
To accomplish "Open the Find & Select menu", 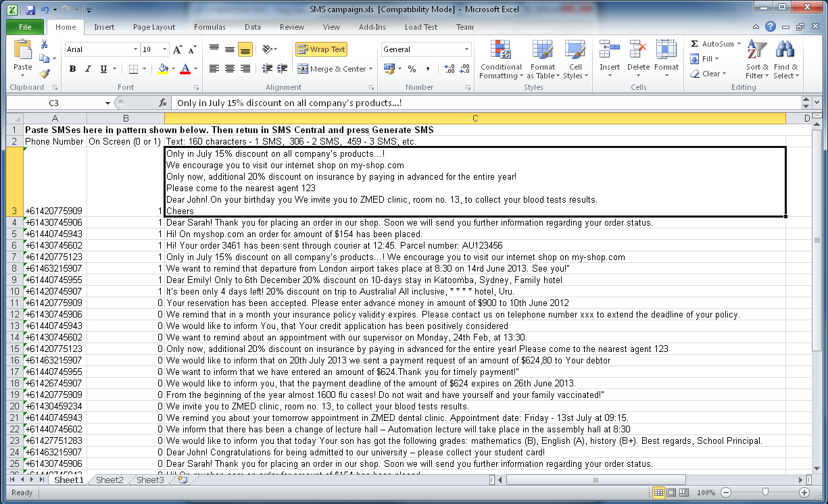I will click(785, 60).
